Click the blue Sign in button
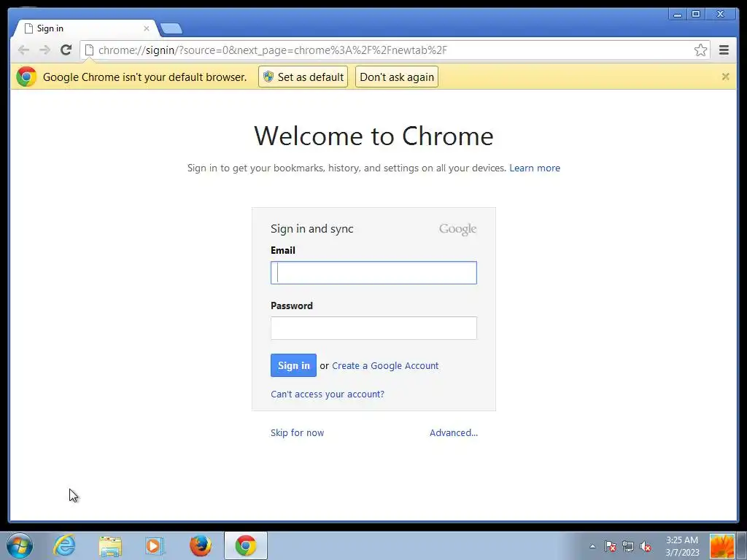Viewport: 747px width, 560px height. (293, 365)
